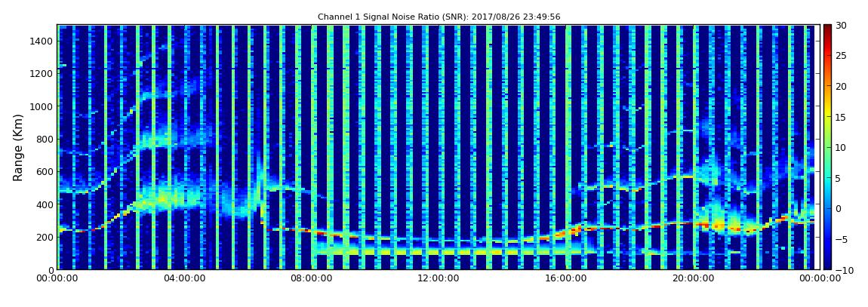Click the 400 range tick label
This screenshot has height=307, width=868.
point(45,204)
